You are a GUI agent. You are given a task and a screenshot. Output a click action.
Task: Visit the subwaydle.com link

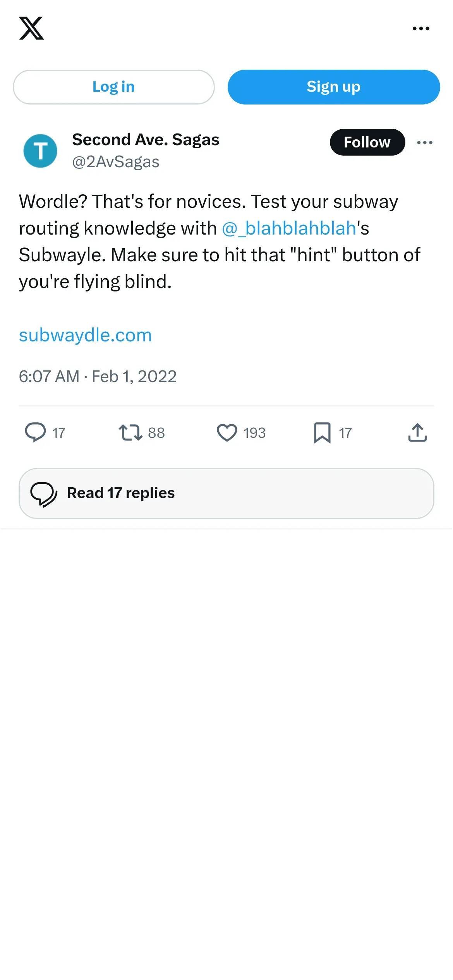pos(85,335)
